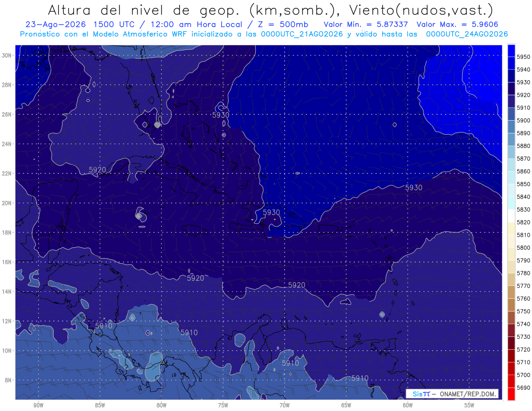Click the legend swatch between 5950 and 5940
The width and height of the screenshot is (532, 411).
coord(511,63)
